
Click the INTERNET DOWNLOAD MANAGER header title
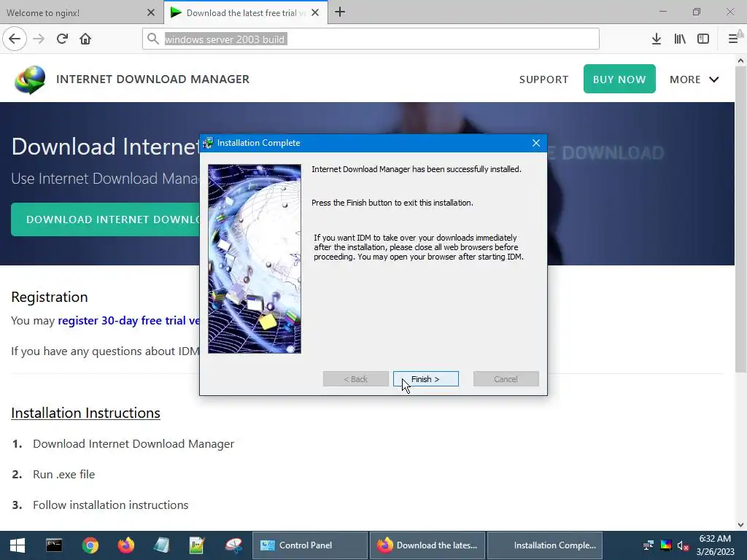coord(153,79)
